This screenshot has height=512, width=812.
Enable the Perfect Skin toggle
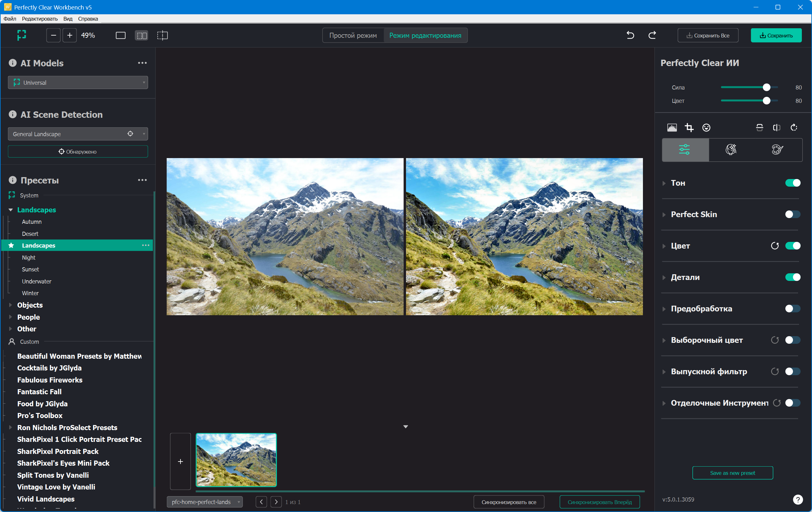coord(792,214)
